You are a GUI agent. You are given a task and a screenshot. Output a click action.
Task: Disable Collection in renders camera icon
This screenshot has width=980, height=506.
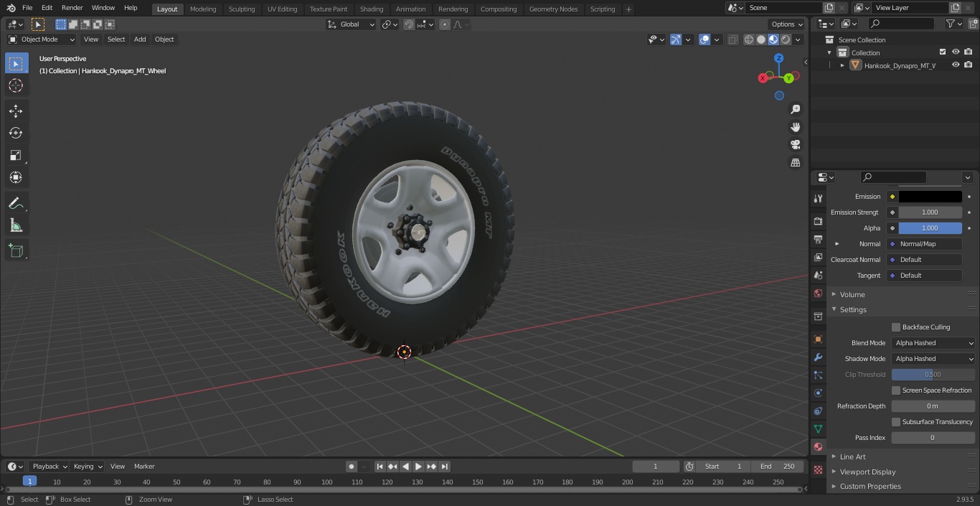click(x=969, y=52)
